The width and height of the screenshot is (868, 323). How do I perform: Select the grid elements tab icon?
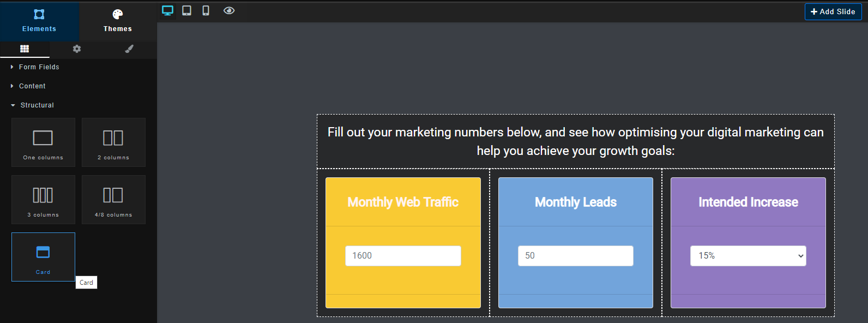point(25,49)
